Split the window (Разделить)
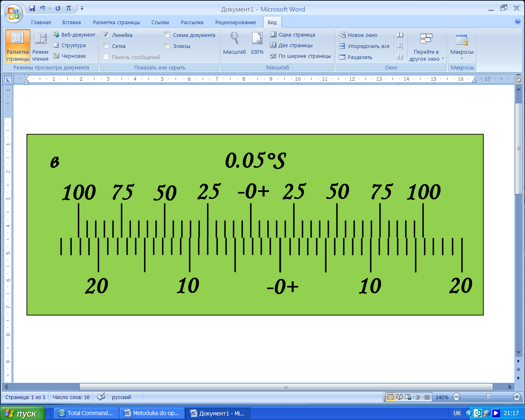 356,57
